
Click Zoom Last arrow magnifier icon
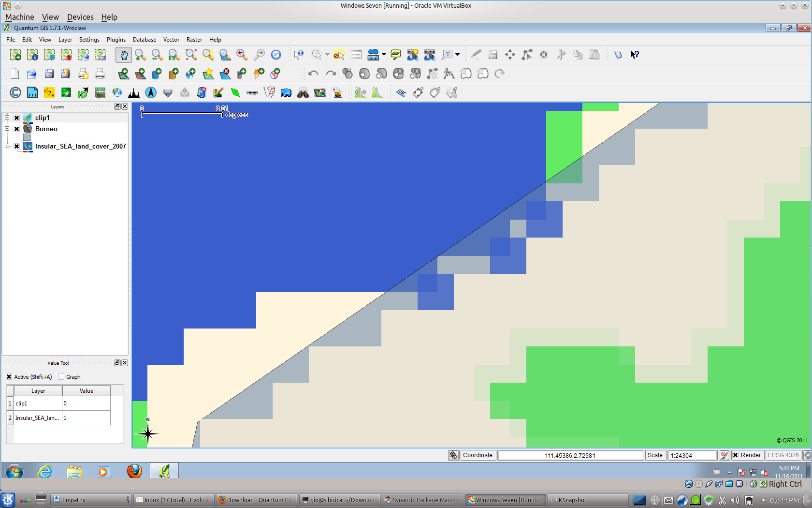(x=242, y=55)
